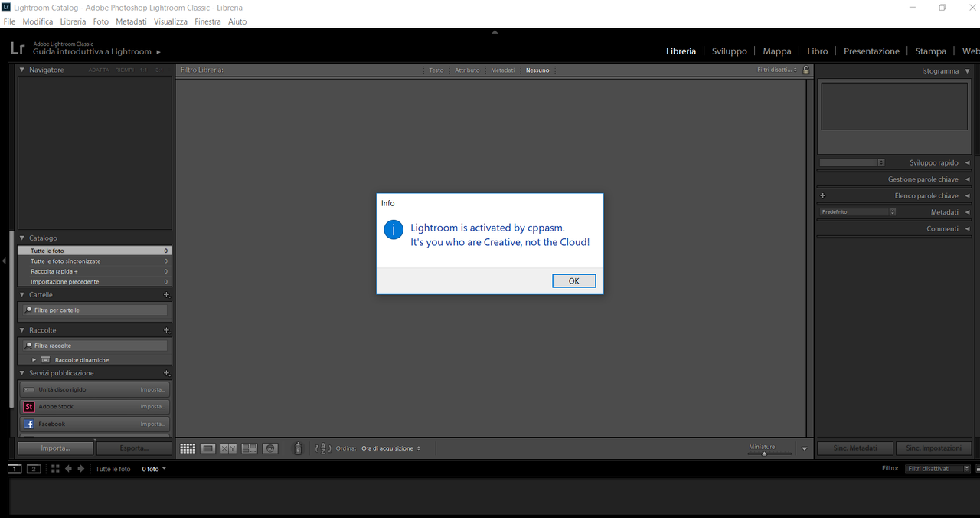The height and width of the screenshot is (518, 980).
Task: Select Testo library filter
Action: point(436,70)
